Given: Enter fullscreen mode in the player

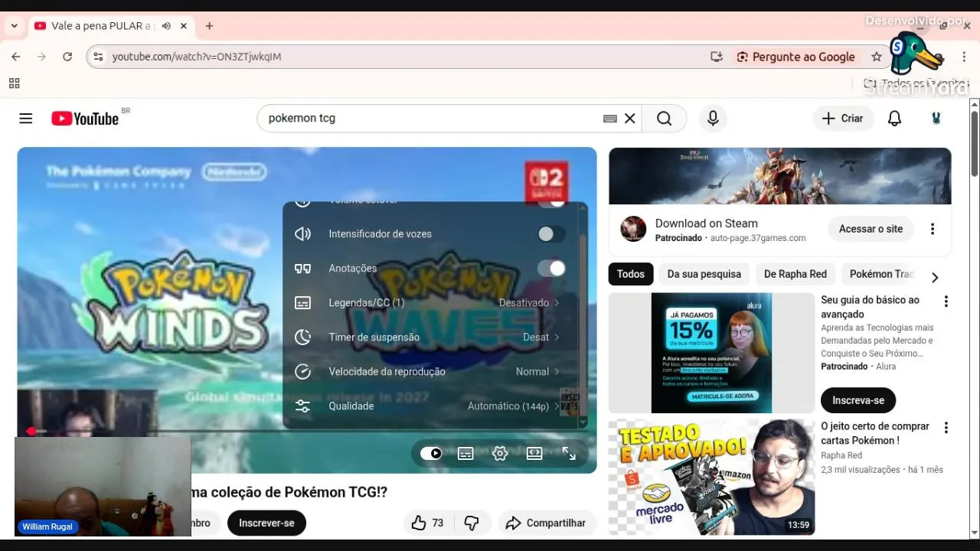Looking at the screenshot, I should click(569, 453).
